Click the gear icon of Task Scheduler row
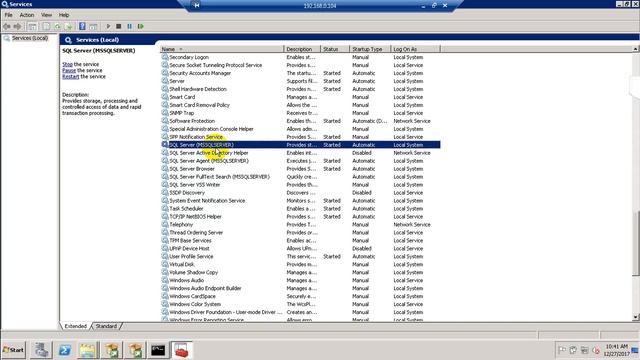The image size is (640, 360). click(164, 209)
